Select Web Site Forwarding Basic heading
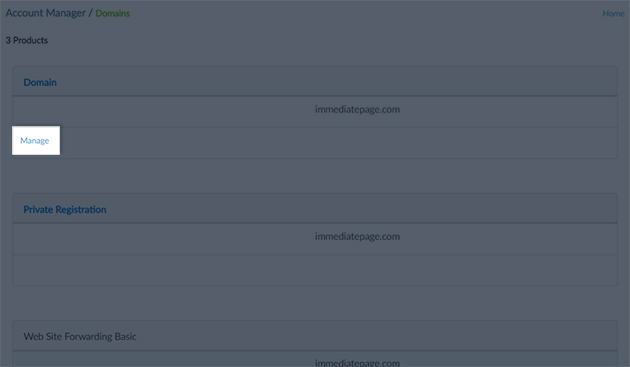Viewport: 630px width, 367px height. point(80,336)
